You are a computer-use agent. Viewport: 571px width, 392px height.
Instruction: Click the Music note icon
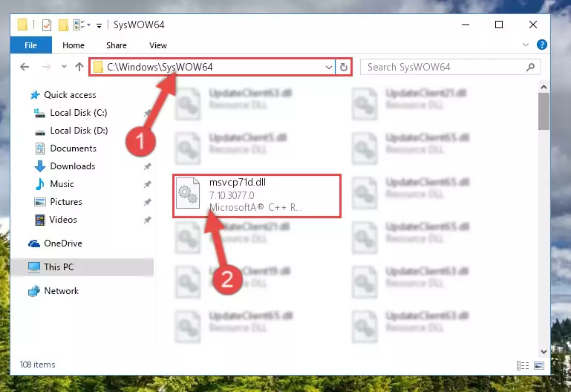click(x=39, y=184)
